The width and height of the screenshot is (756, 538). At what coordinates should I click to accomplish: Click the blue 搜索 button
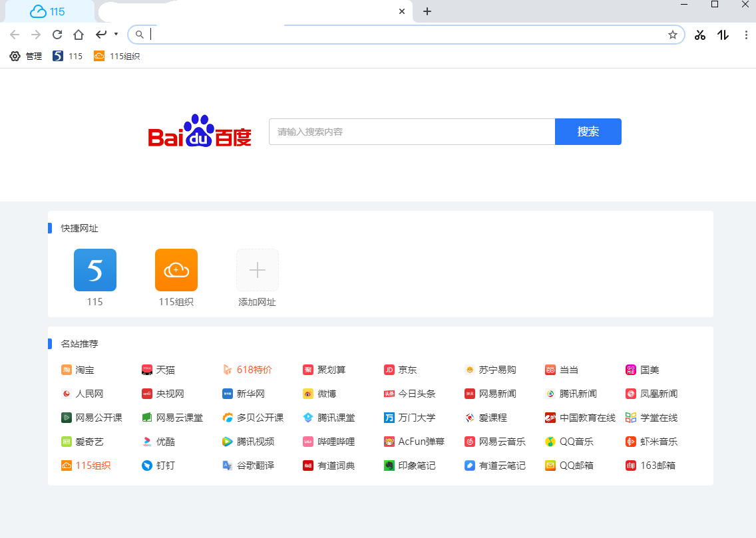pyautogui.click(x=588, y=132)
